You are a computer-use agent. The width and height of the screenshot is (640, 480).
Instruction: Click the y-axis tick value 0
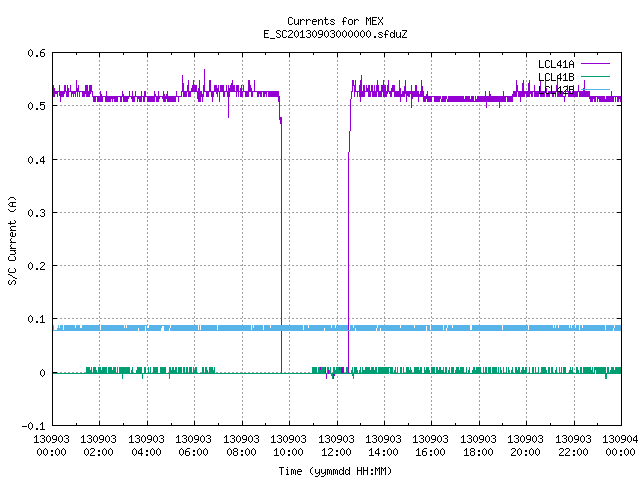click(x=42, y=373)
